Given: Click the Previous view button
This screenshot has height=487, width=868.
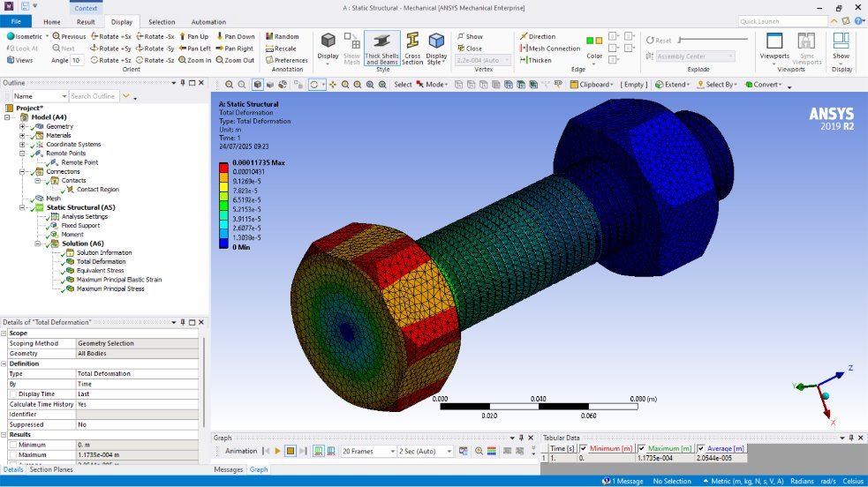Looking at the screenshot, I should tap(69, 36).
